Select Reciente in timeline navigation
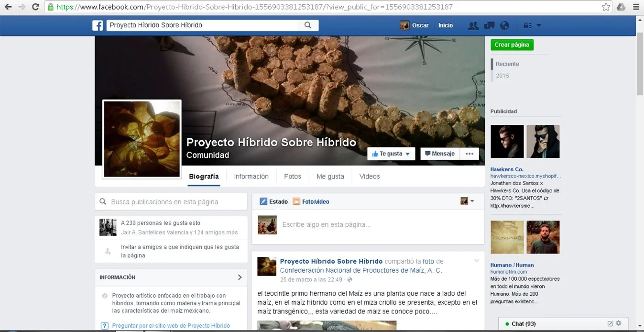 coord(507,64)
